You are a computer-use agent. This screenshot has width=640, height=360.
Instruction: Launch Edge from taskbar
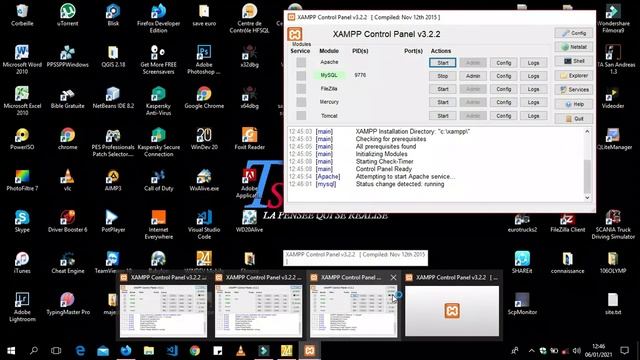80,351
